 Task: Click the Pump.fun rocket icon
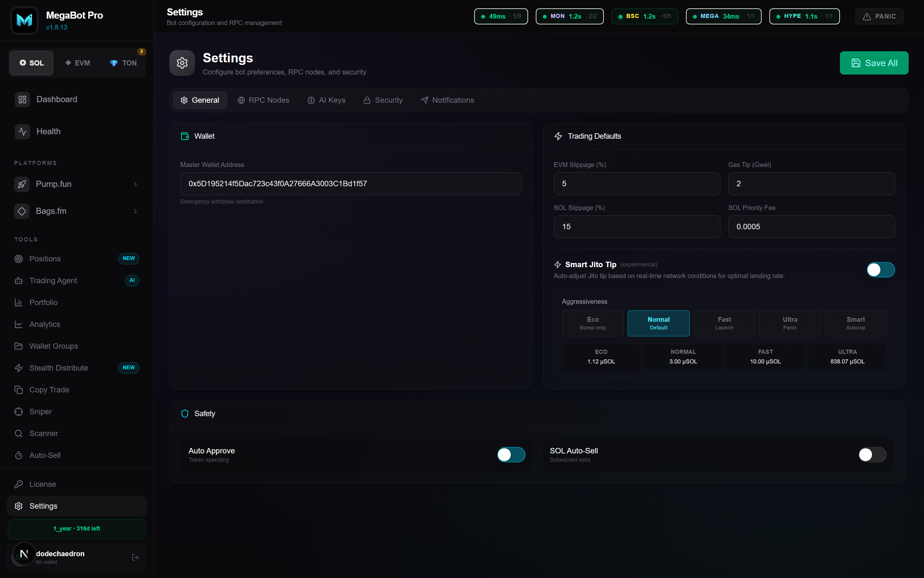(x=22, y=184)
